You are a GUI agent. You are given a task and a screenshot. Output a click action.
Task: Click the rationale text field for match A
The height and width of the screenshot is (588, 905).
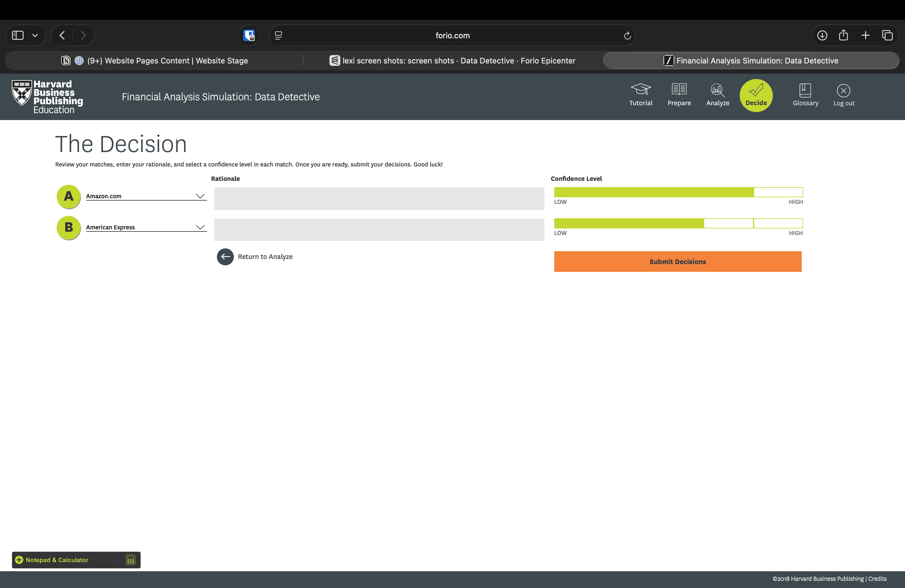tap(379, 198)
